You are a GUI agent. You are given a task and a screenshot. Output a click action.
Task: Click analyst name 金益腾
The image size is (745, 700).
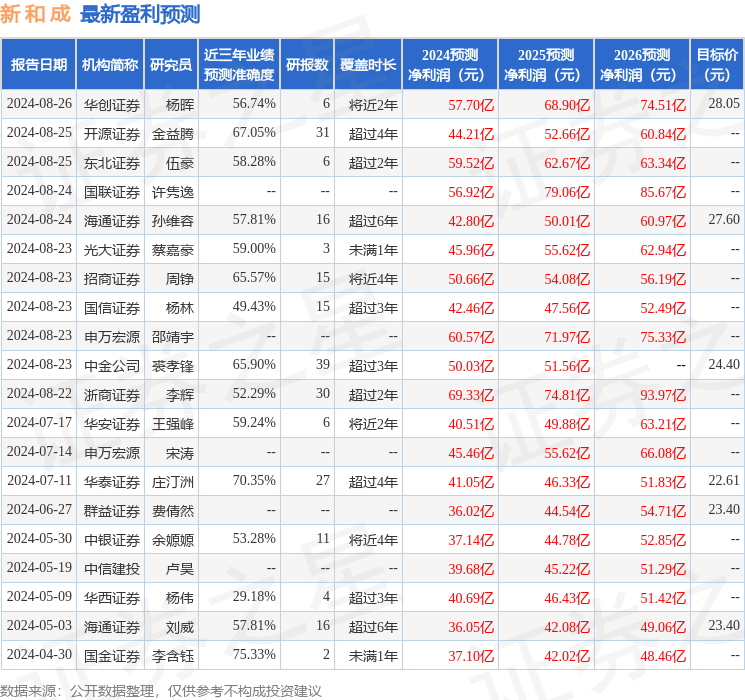tap(173, 134)
